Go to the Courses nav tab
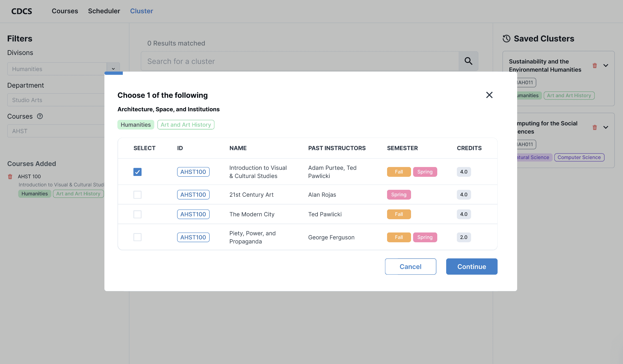The image size is (623, 364). [x=65, y=11]
